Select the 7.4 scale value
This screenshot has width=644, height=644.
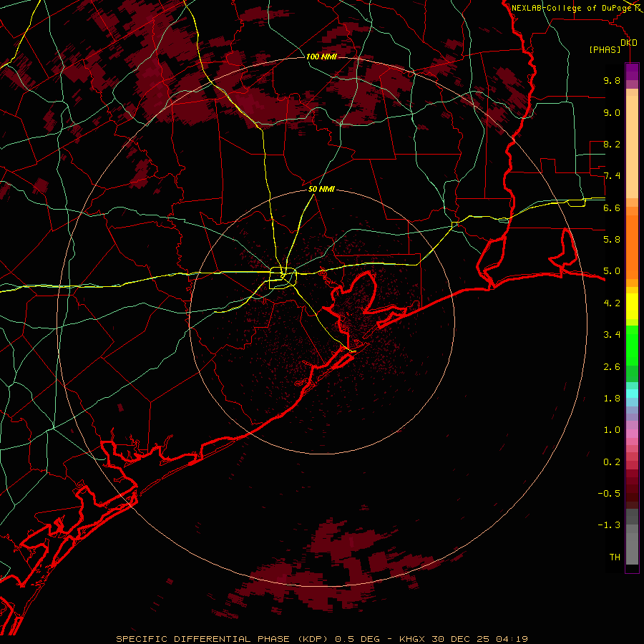tap(612, 176)
